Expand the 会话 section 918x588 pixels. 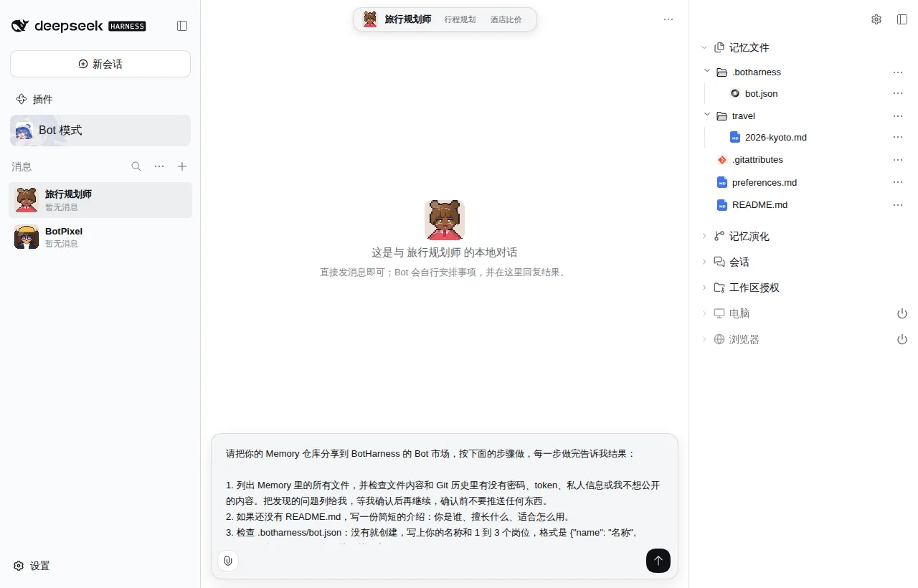click(704, 262)
